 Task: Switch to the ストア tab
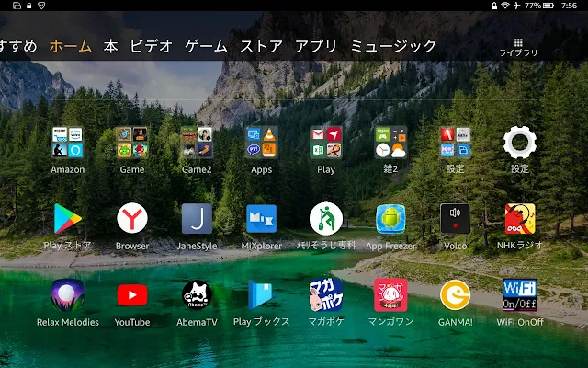[261, 47]
